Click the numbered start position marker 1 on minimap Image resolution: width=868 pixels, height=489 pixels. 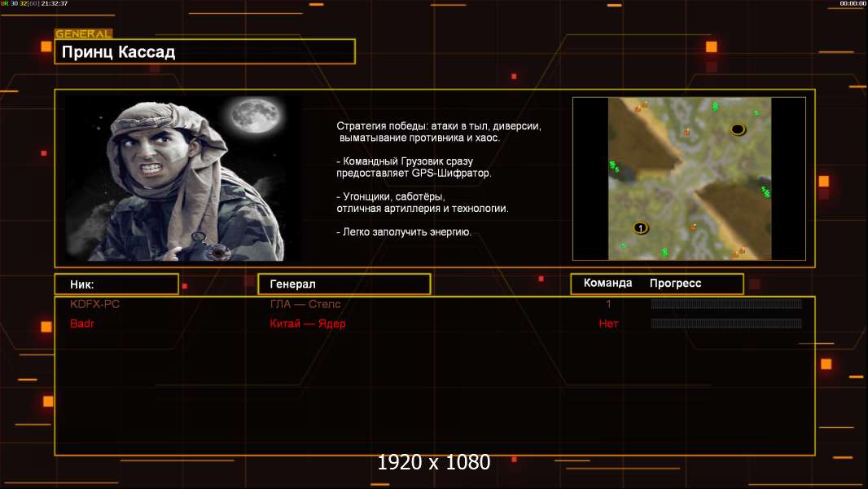click(641, 227)
